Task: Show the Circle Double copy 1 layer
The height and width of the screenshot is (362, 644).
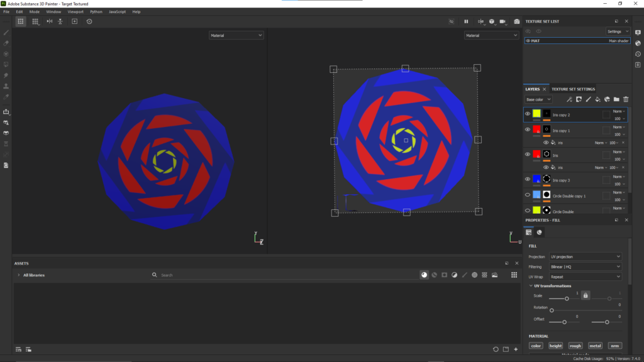Action: [528, 194]
